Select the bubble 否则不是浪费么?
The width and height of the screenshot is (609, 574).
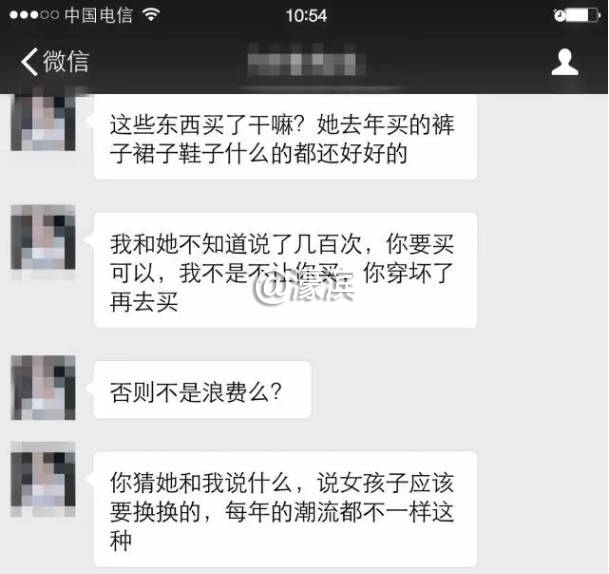pyautogui.click(x=202, y=390)
